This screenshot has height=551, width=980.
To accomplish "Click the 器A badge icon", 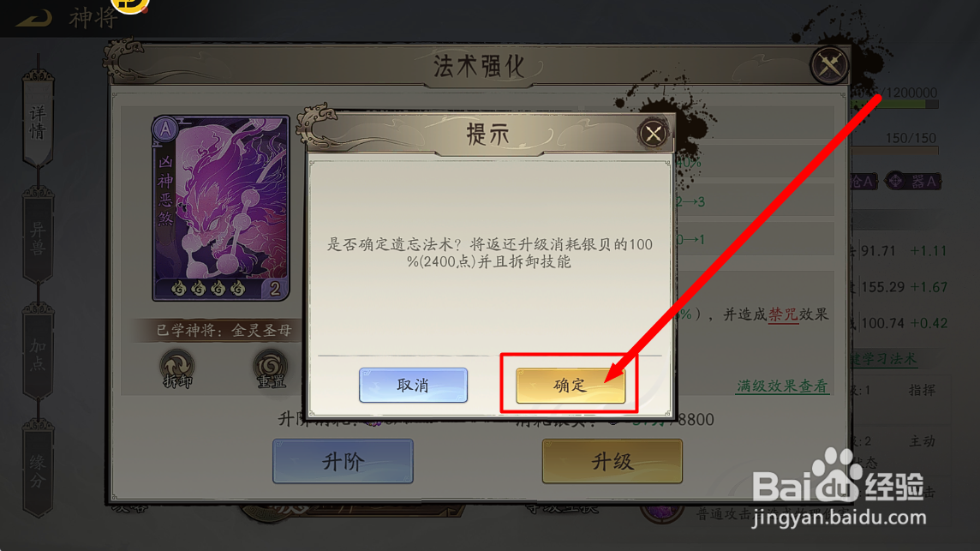I will coord(914,182).
